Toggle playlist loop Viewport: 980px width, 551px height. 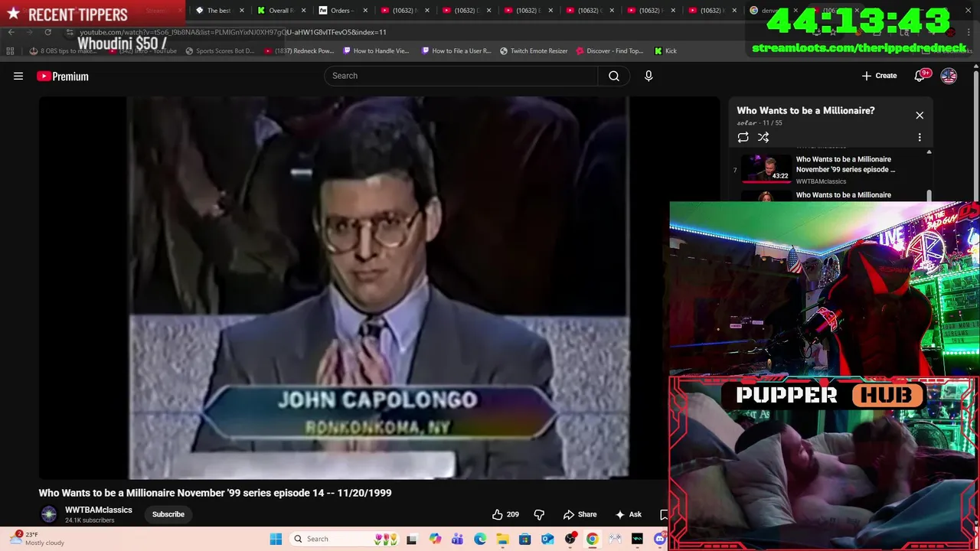pyautogui.click(x=743, y=137)
